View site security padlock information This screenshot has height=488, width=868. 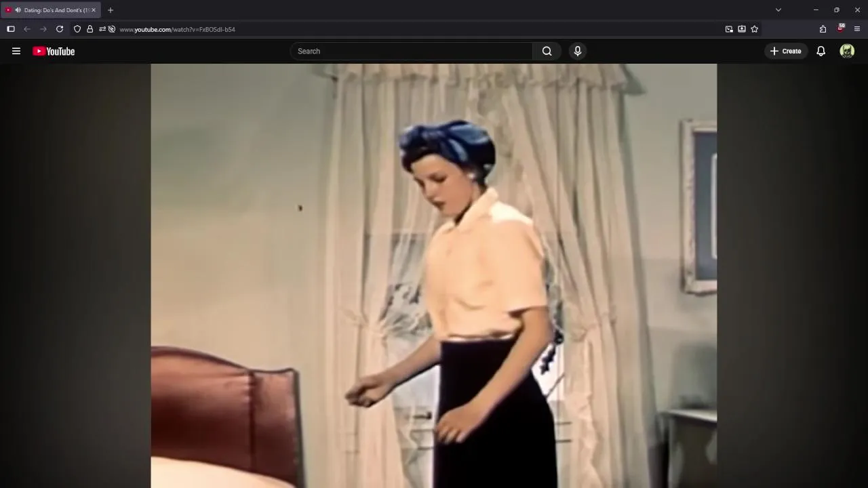coord(90,29)
